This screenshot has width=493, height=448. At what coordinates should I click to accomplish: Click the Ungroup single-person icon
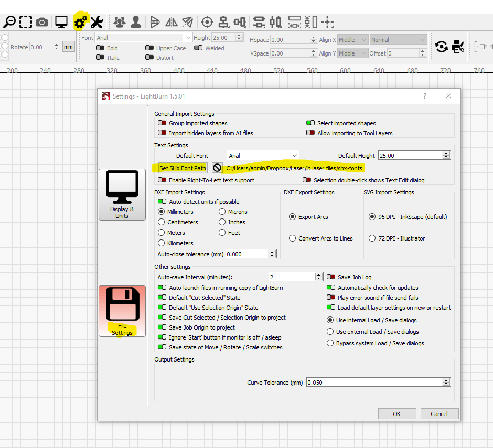(136, 22)
